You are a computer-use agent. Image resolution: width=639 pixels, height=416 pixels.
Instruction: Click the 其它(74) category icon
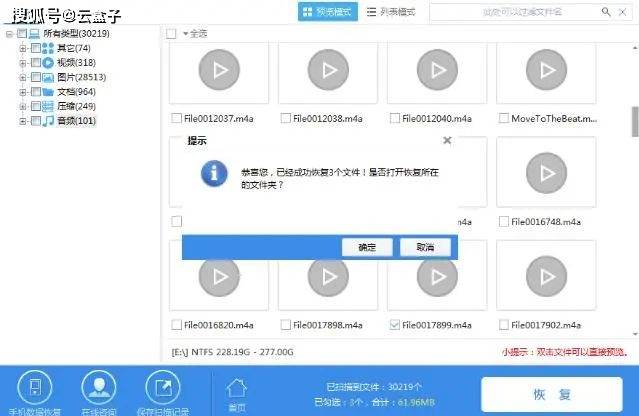click(48, 48)
